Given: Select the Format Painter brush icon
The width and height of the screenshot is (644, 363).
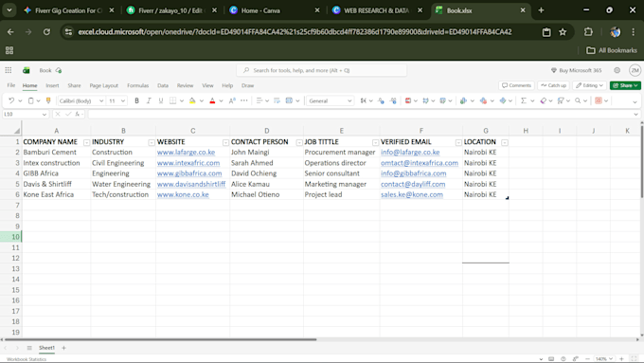Looking at the screenshot, I should tap(48, 100).
